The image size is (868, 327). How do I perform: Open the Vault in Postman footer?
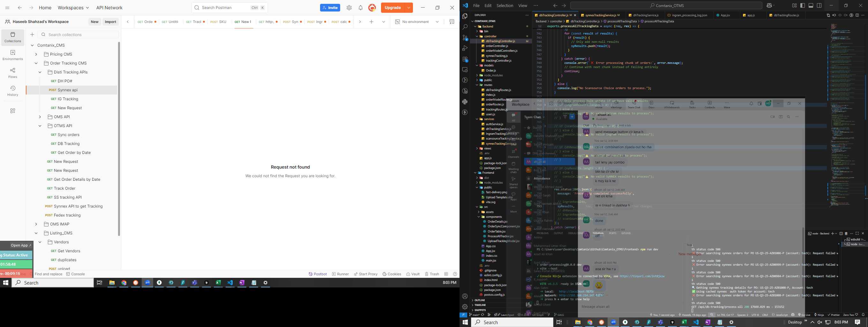[413, 274]
